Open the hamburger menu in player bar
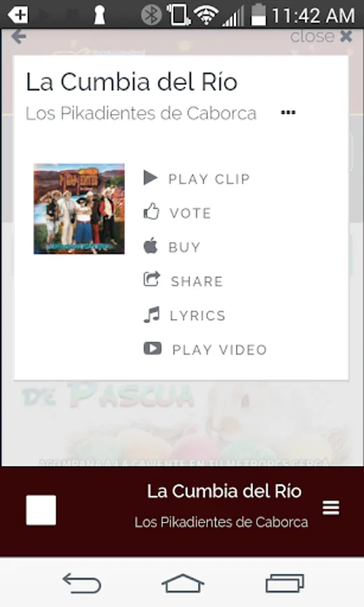This screenshot has width=364, height=607. click(331, 508)
